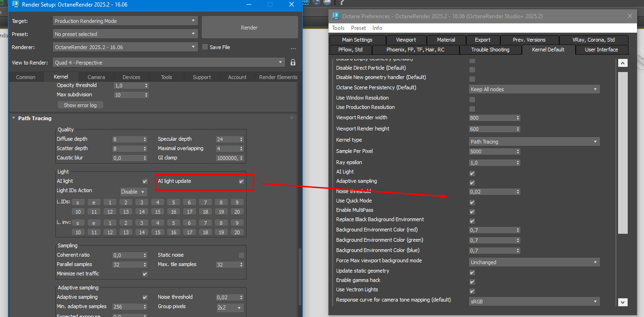Switch to the Common tab in Render Setup

click(x=26, y=77)
